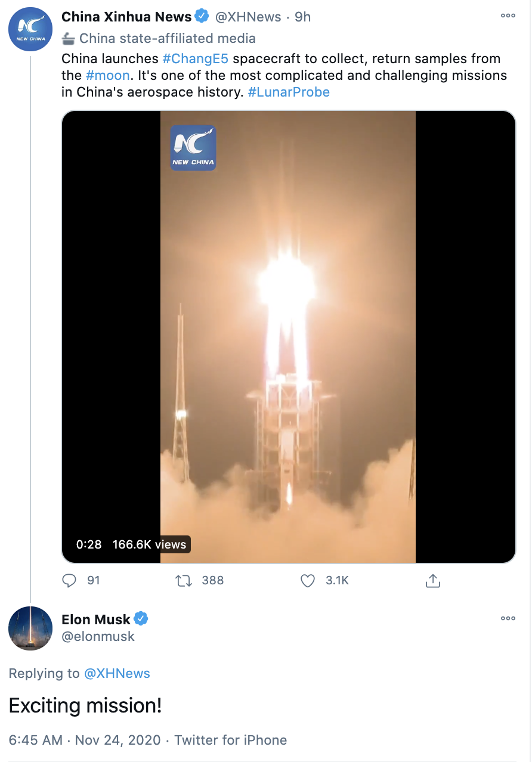532x762 pixels.
Task: Like the Xinhua tweet with heart icon
Action: pyautogui.click(x=307, y=580)
